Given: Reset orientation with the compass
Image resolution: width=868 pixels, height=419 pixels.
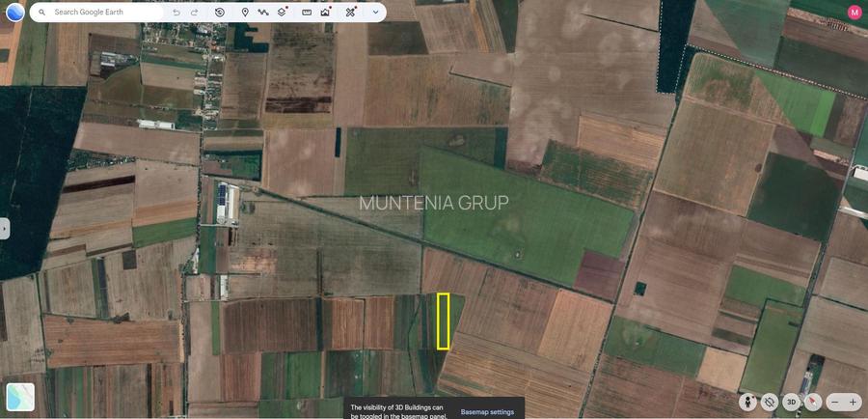Looking at the screenshot, I should click(813, 402).
